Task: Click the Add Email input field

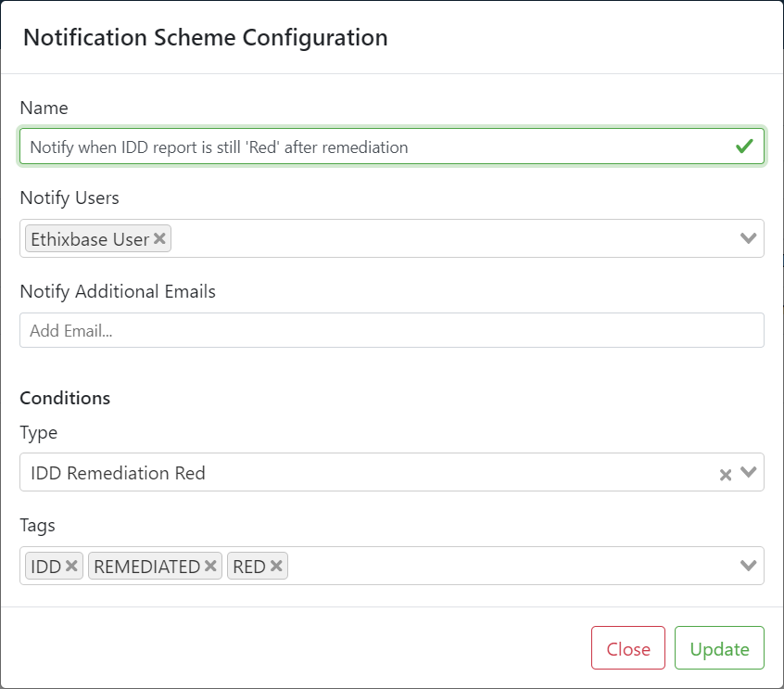Action: 371,330
